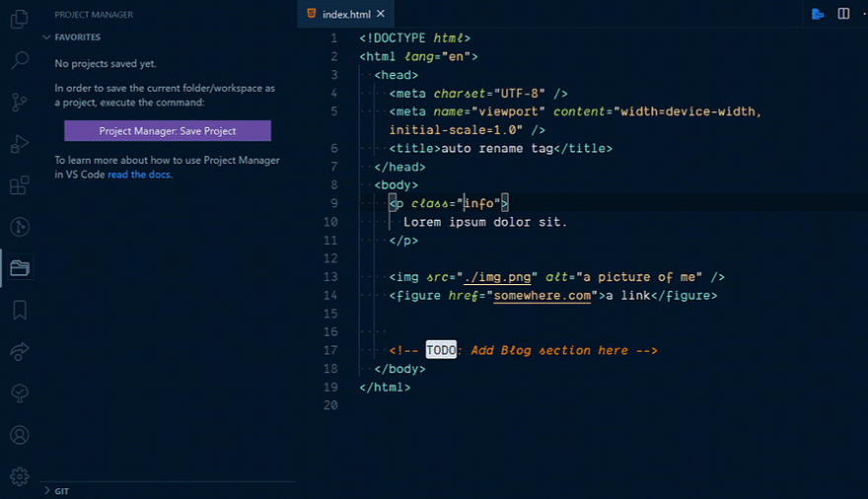The image size is (868, 499).
Task: Click the highlighted TODO keyword in comment
Action: 441,350
